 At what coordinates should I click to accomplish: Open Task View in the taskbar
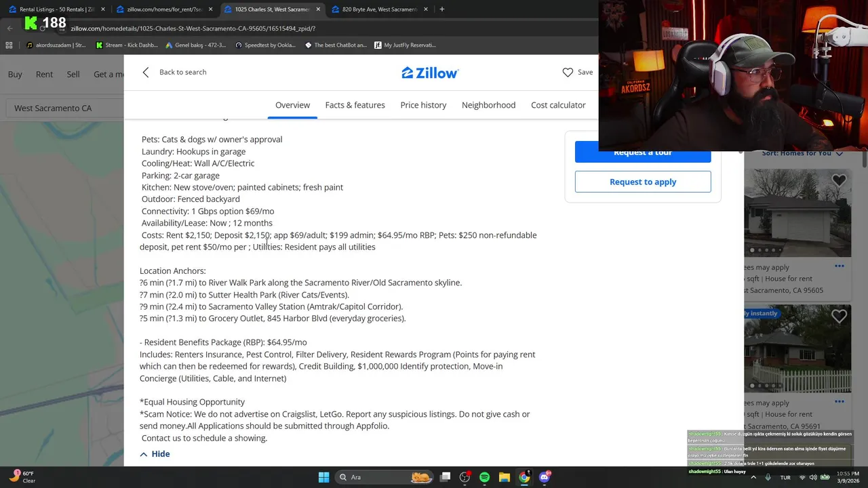click(445, 477)
